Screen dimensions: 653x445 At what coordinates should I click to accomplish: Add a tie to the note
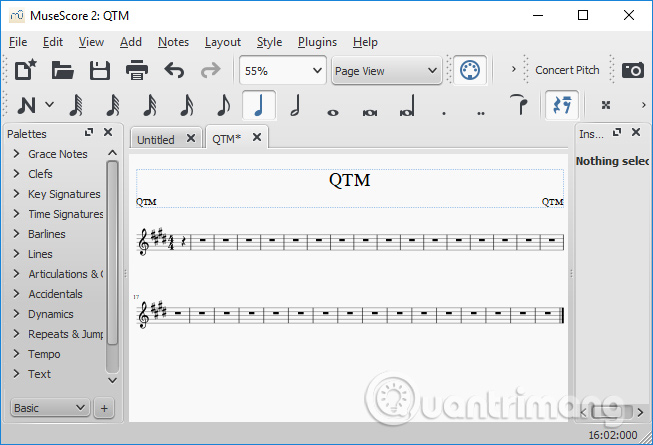(518, 104)
